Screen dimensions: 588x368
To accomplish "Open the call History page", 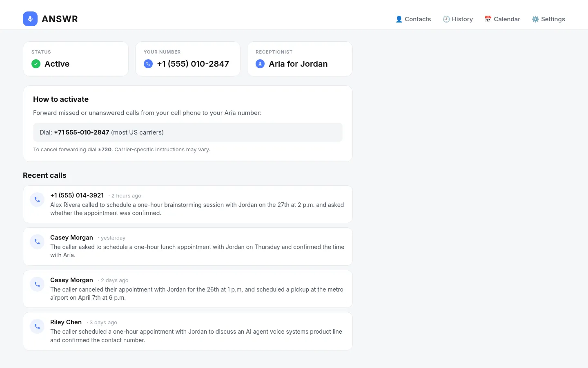I will 458,19.
